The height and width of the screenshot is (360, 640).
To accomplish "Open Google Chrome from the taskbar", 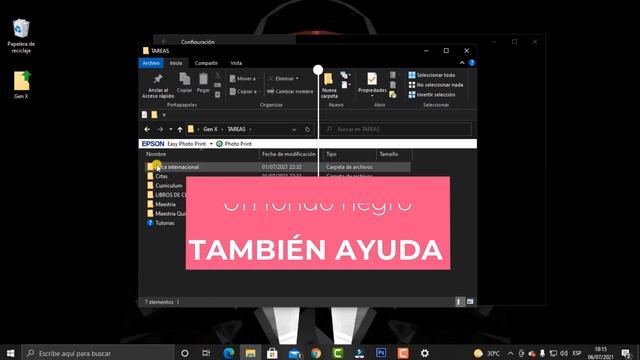I will pos(316,353).
